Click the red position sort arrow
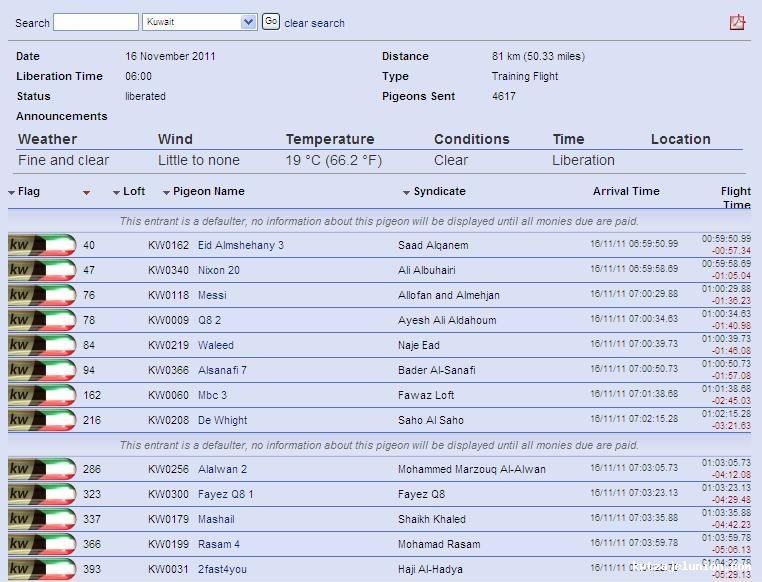Viewport: 762px width, 582px height. [x=87, y=192]
